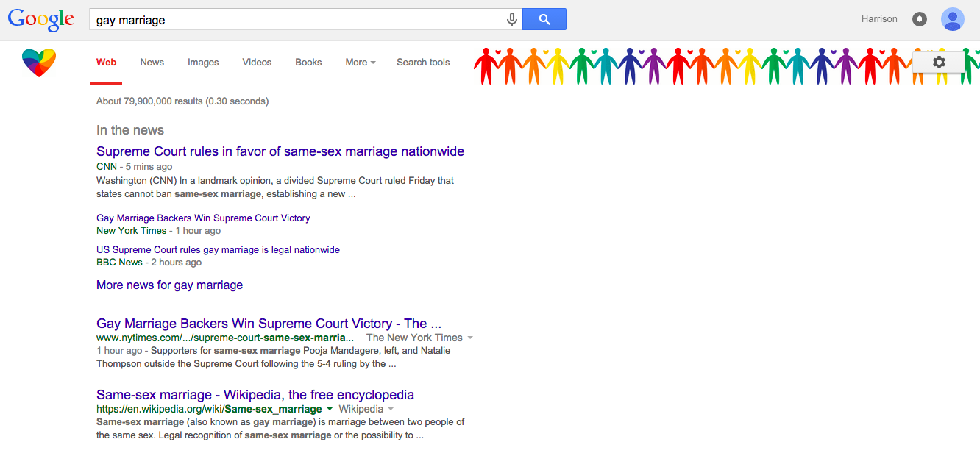Click the www.nytimes.com result URL

coord(225,338)
